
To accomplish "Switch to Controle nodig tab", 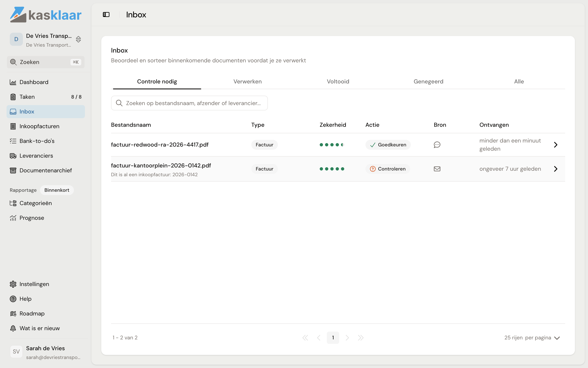I will coord(157,82).
